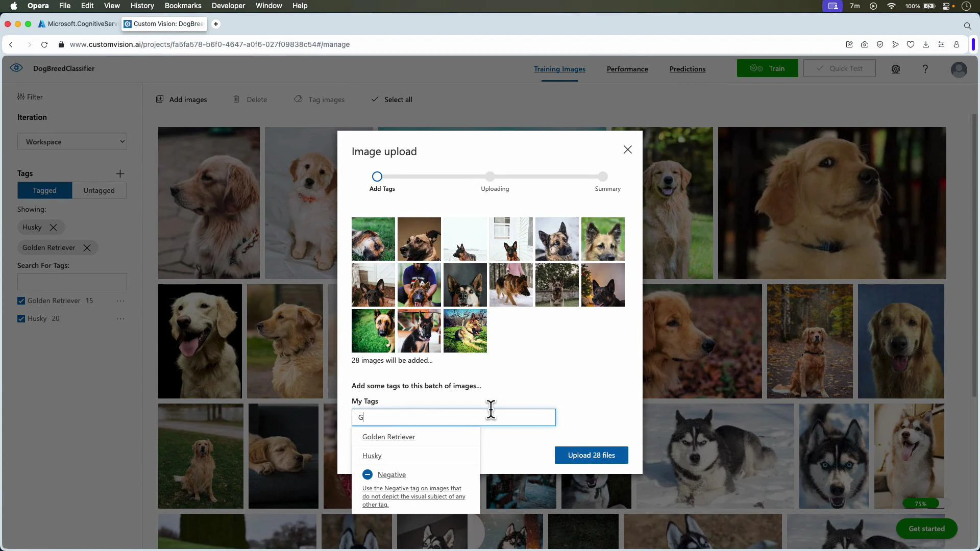The image size is (980, 551).
Task: Click the My Tags input field
Action: (x=453, y=417)
